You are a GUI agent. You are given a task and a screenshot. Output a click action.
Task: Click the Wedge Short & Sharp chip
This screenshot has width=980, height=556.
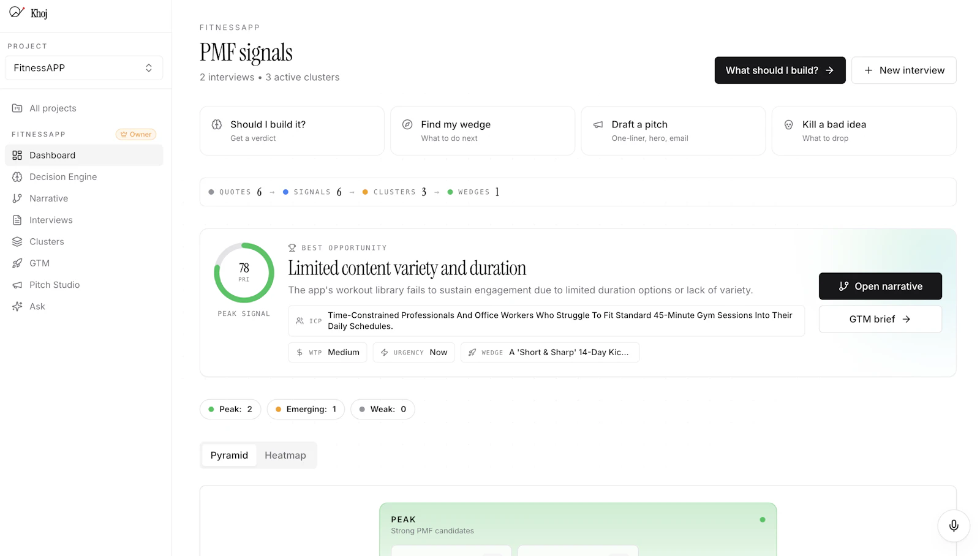tap(550, 352)
